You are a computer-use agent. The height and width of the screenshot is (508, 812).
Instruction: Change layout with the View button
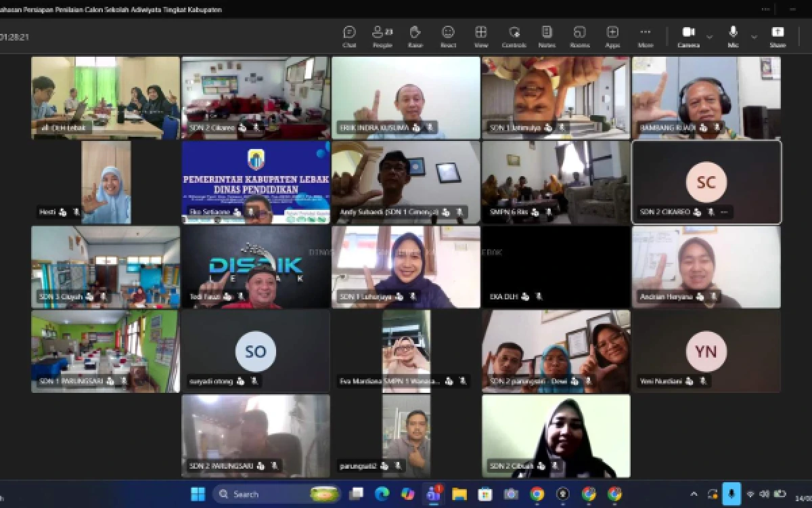[x=481, y=37]
